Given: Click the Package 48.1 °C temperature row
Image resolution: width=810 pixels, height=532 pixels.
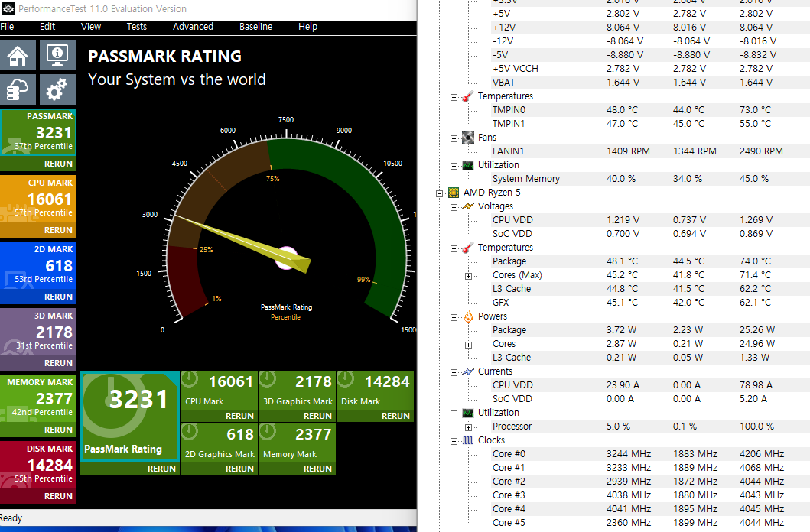Looking at the screenshot, I should point(650,261).
